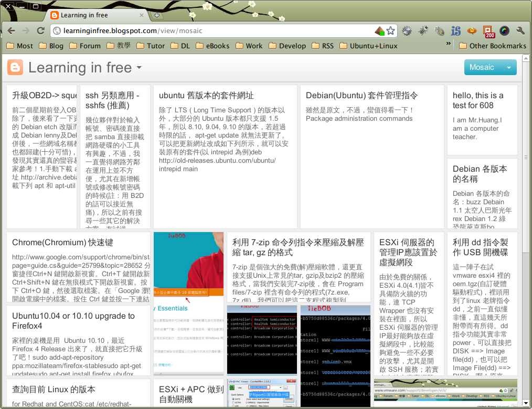This screenshot has height=409, width=532.
Task: Expand the bookmarks overflow chevron
Action: (x=449, y=44)
